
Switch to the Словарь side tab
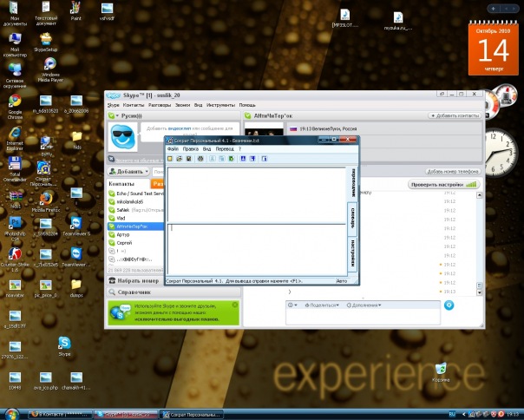coord(352,213)
